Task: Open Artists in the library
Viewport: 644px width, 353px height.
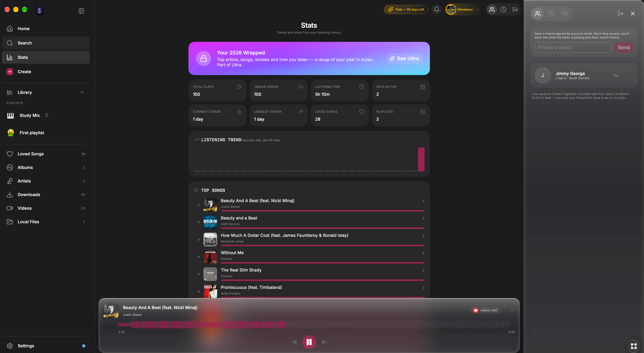Action: 46,181
